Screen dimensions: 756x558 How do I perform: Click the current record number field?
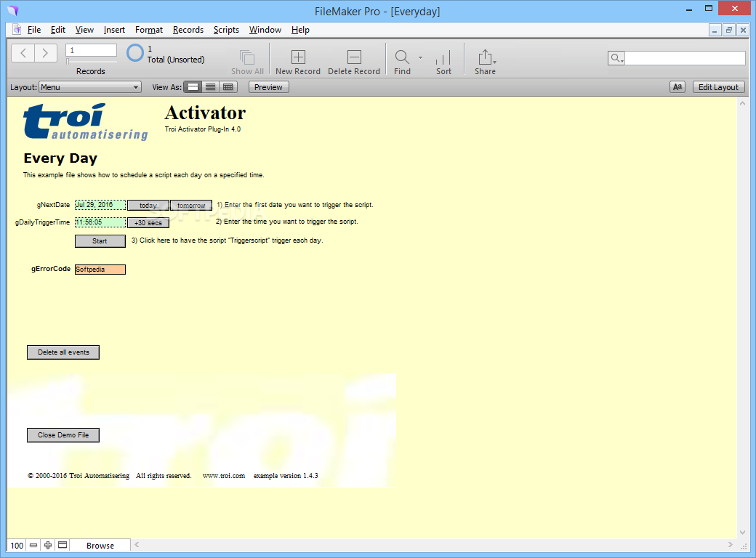(91, 50)
